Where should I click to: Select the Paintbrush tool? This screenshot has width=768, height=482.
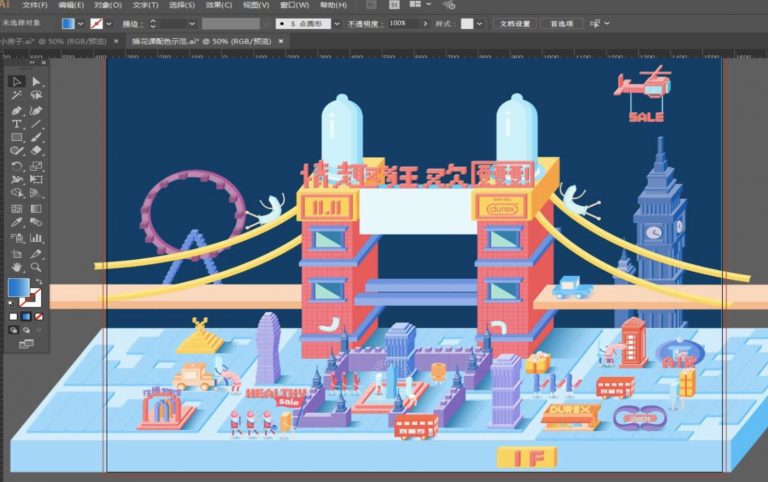36,137
